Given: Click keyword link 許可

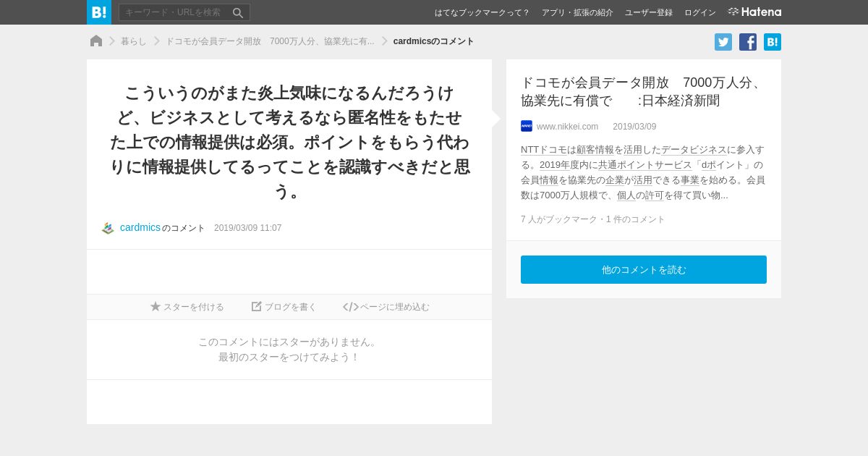Looking at the screenshot, I should click(x=655, y=195).
